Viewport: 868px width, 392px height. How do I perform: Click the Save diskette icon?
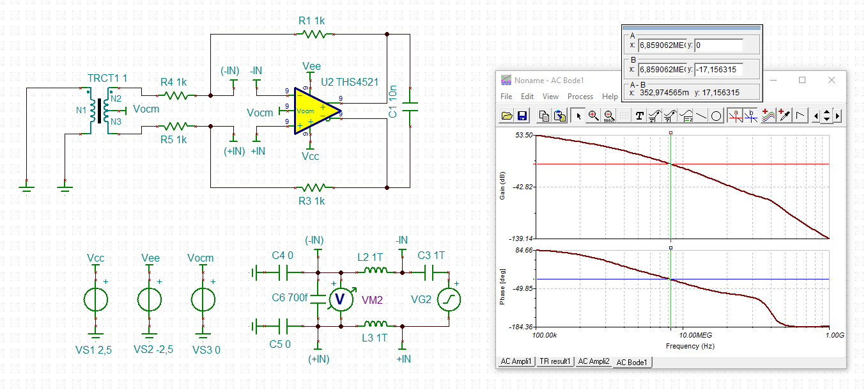[522, 116]
